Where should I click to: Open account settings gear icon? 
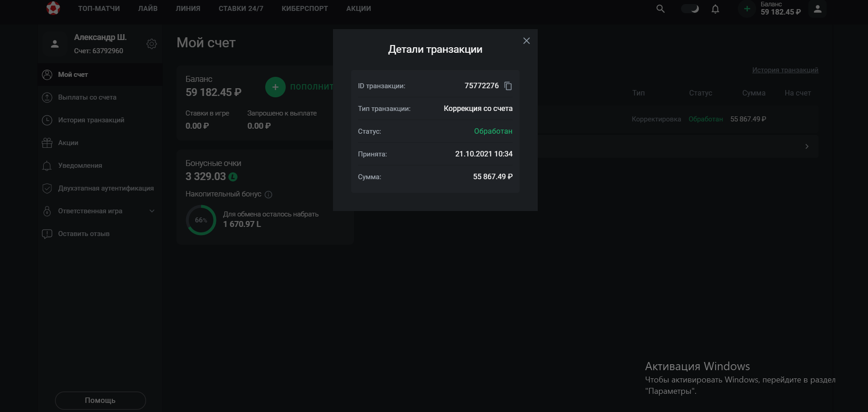click(x=151, y=44)
